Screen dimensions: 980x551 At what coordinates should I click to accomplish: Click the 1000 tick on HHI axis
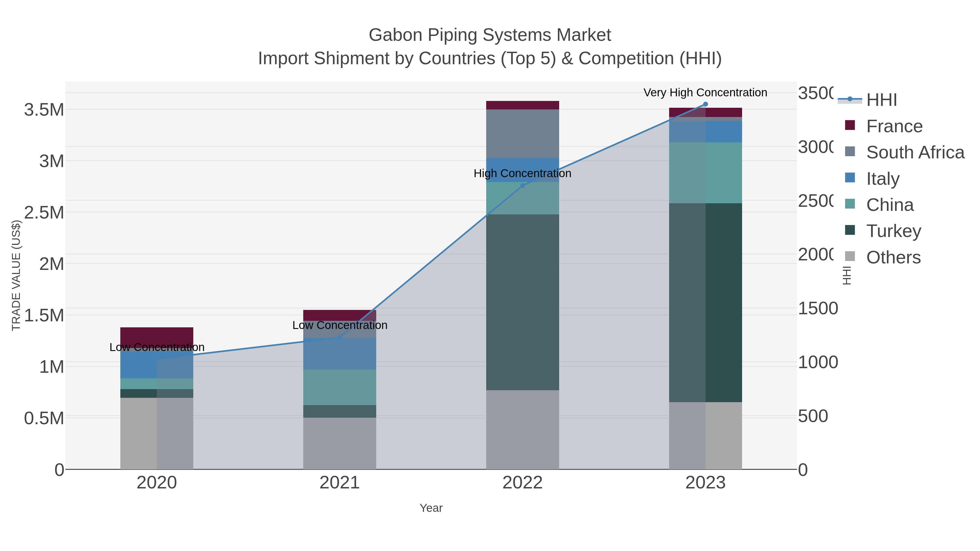818,362
